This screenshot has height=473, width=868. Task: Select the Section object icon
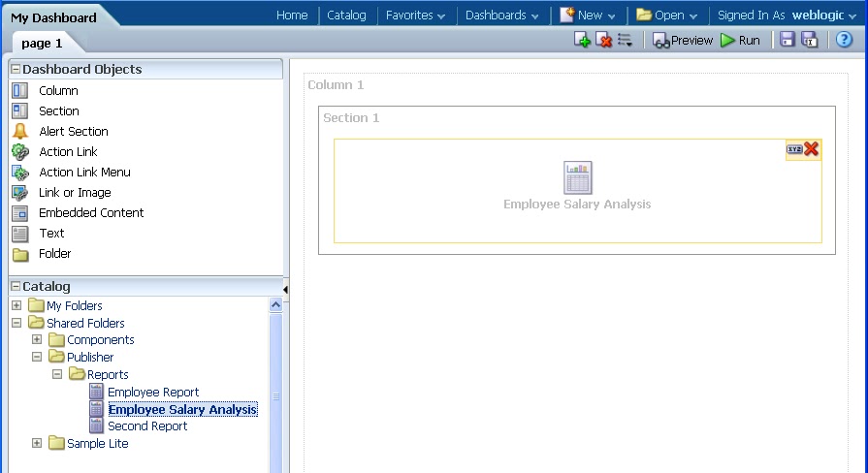click(20, 111)
